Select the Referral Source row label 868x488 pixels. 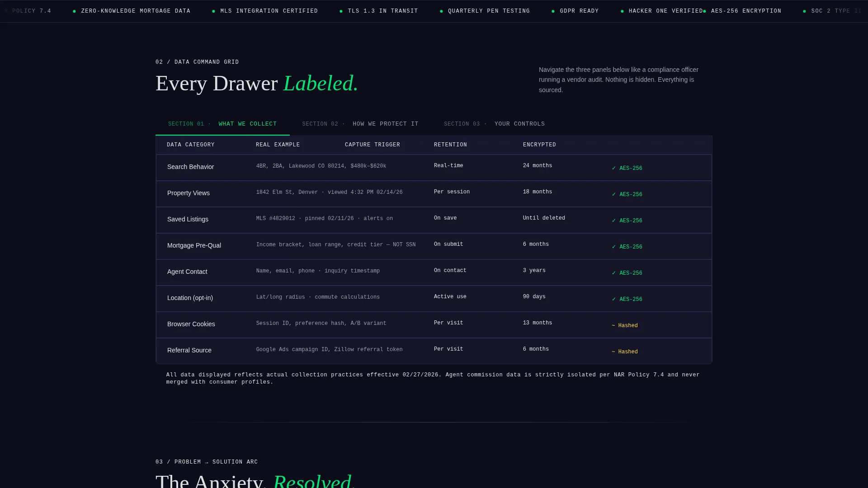189,350
